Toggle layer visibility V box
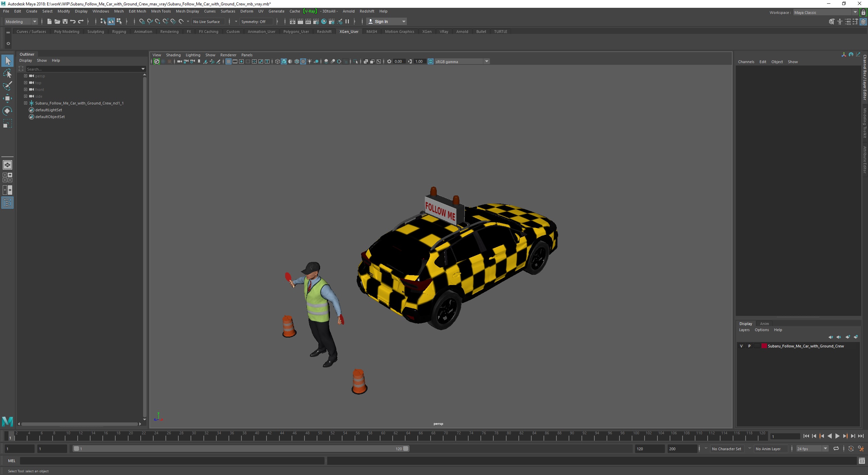Image resolution: width=868 pixels, height=475 pixels. point(741,346)
